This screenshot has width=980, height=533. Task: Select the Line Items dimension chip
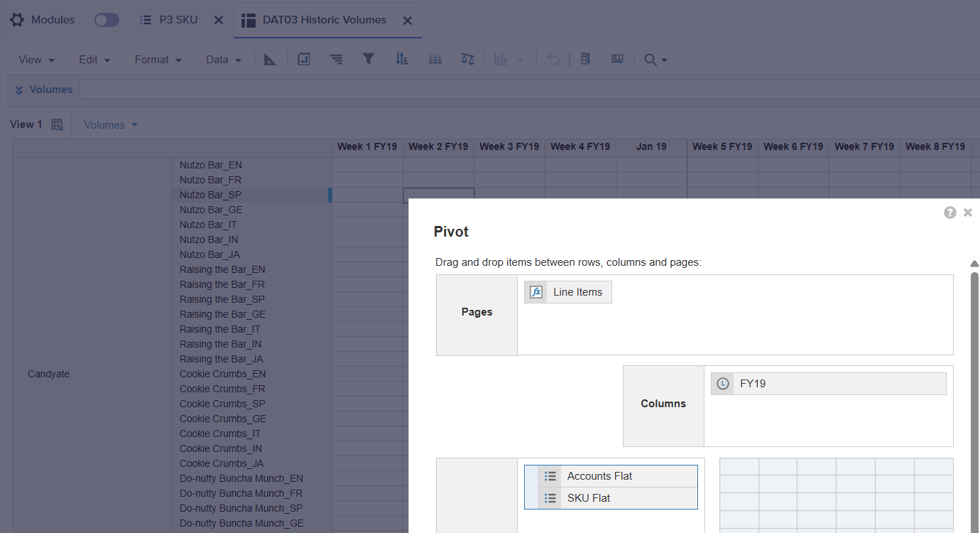(567, 292)
